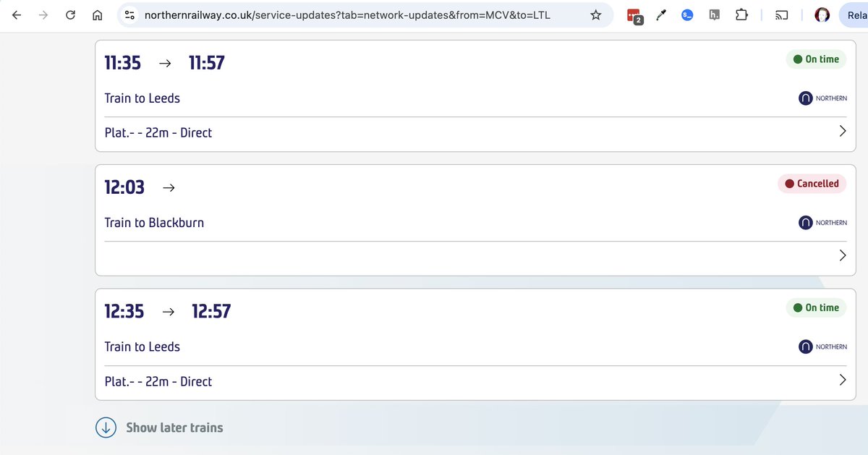The width and height of the screenshot is (868, 455).
Task: Click 'Train to Blackburn' text
Action: [154, 223]
